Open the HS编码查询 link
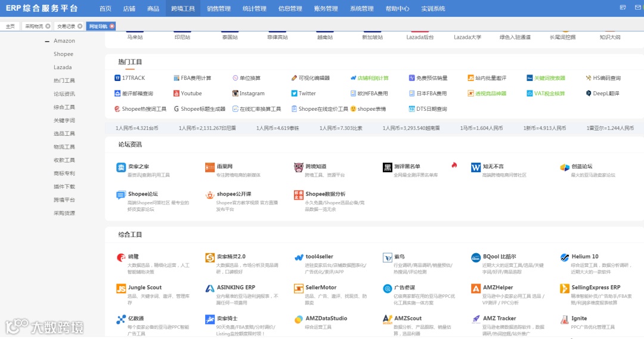Viewport: 644px width, 339px height. 606,78
